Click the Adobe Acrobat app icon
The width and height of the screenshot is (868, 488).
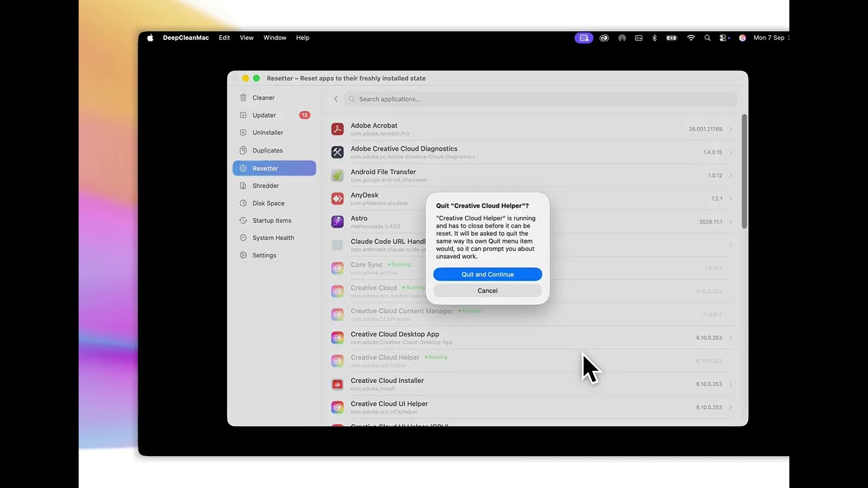337,129
